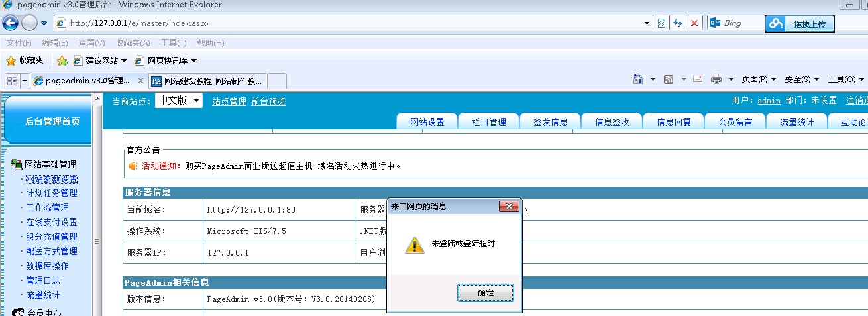Open the Print dropdown arrow
Viewport: 868px width, 316px height.
(x=731, y=79)
